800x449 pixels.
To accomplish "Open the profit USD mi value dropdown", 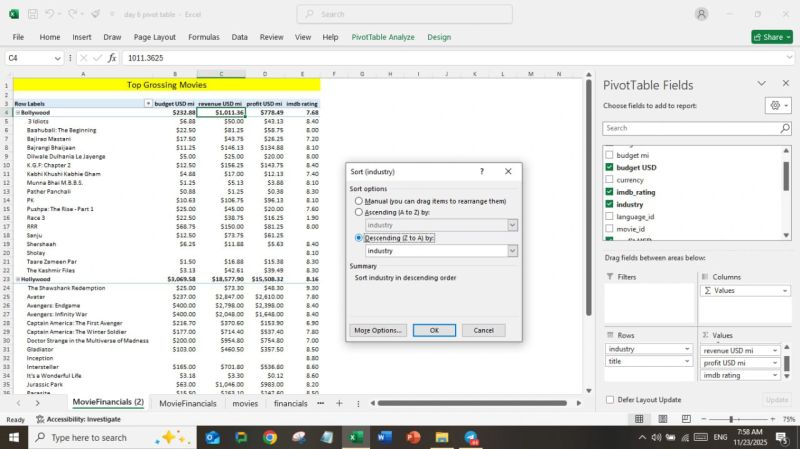I will 774,363.
